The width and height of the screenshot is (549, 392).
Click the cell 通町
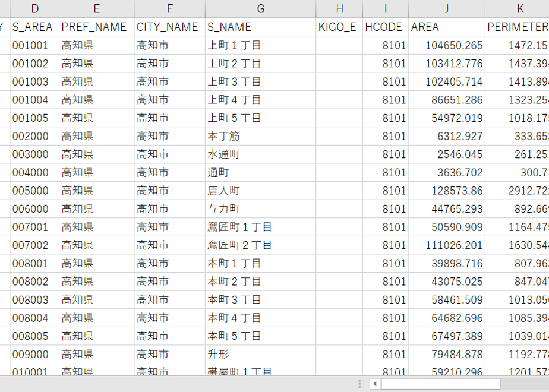[x=260, y=173]
